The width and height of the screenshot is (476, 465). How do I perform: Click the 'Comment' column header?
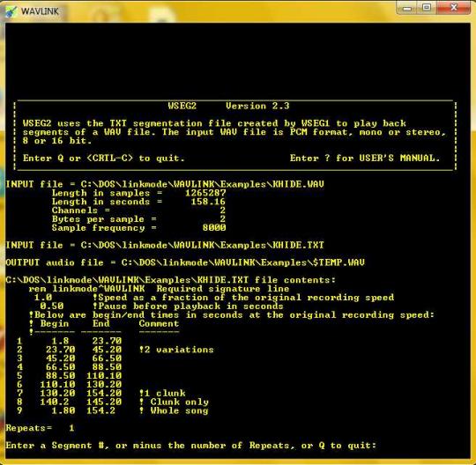[159, 323]
